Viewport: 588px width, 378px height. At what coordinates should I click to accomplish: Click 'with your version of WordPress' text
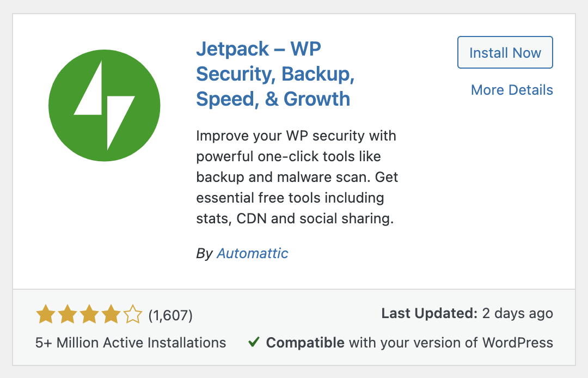451,343
